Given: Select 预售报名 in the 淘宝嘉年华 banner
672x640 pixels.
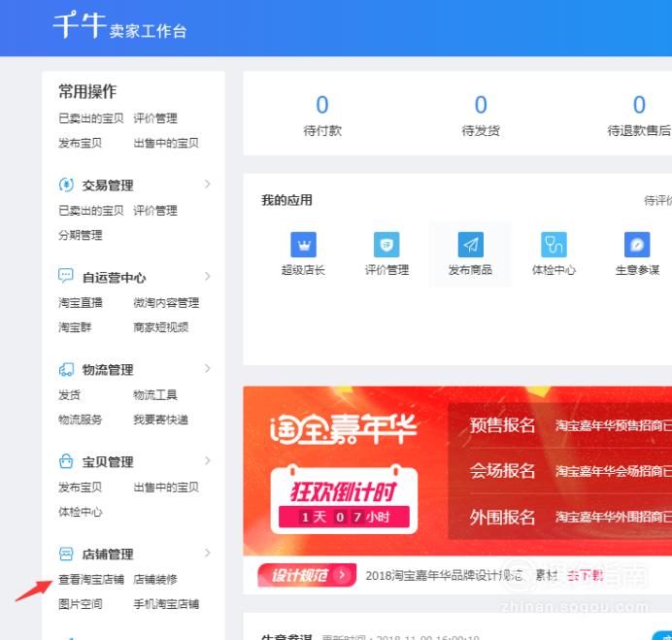Looking at the screenshot, I should click(x=502, y=425).
